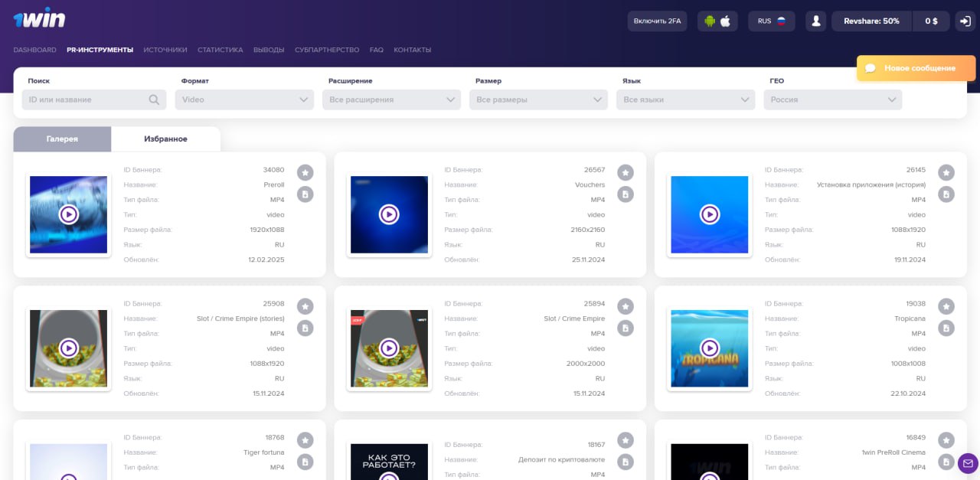This screenshot has height=480, width=980.
Task: Click the user profile icon
Action: [816, 21]
